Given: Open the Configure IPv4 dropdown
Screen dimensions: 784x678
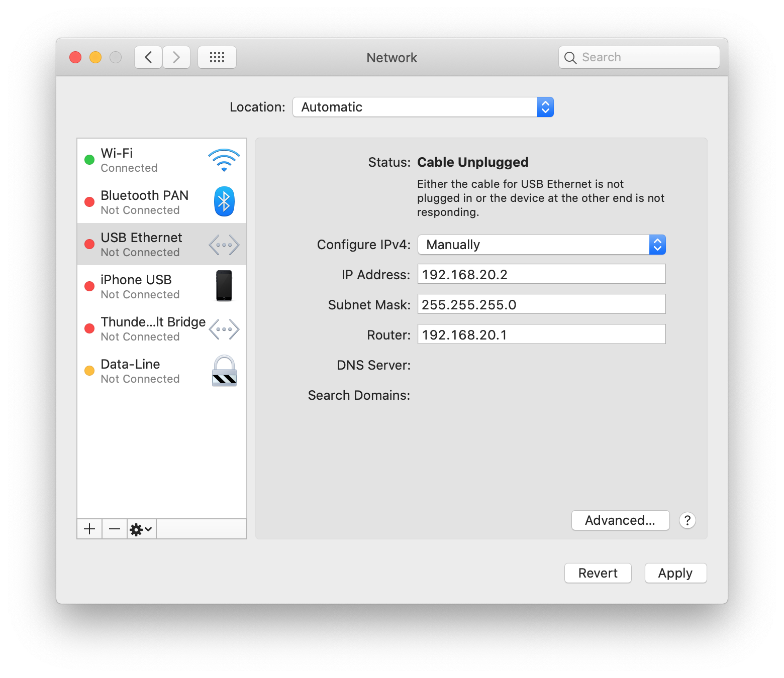Looking at the screenshot, I should (541, 245).
